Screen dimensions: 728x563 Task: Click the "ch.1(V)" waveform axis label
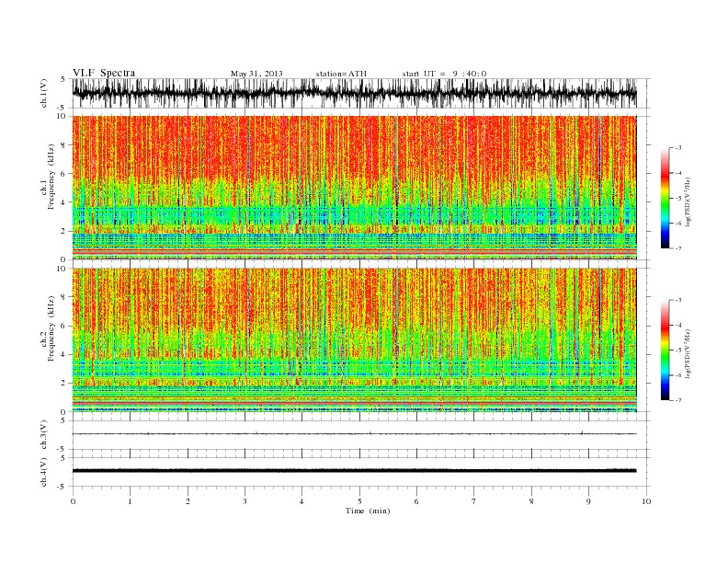44,93
